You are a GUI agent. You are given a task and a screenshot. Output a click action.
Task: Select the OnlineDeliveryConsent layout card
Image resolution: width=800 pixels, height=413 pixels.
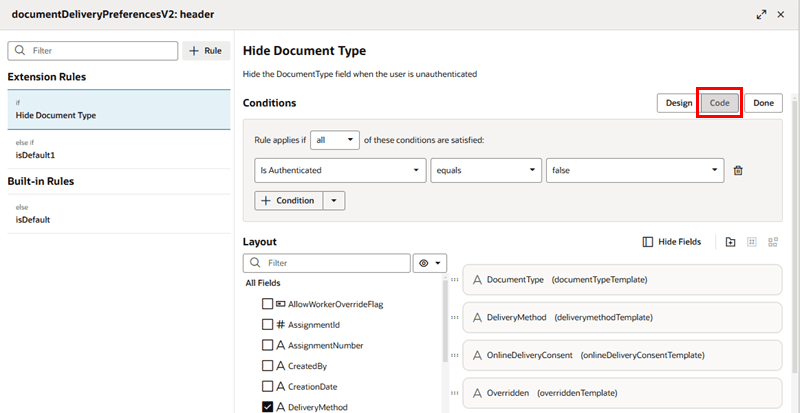click(x=622, y=355)
